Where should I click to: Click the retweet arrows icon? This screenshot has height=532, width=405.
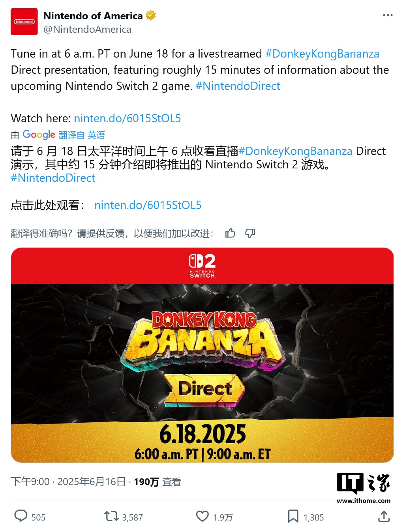[x=111, y=516]
